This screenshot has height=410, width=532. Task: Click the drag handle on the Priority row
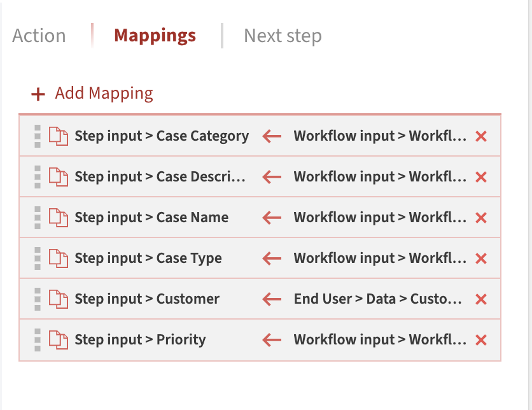pyautogui.click(x=38, y=339)
